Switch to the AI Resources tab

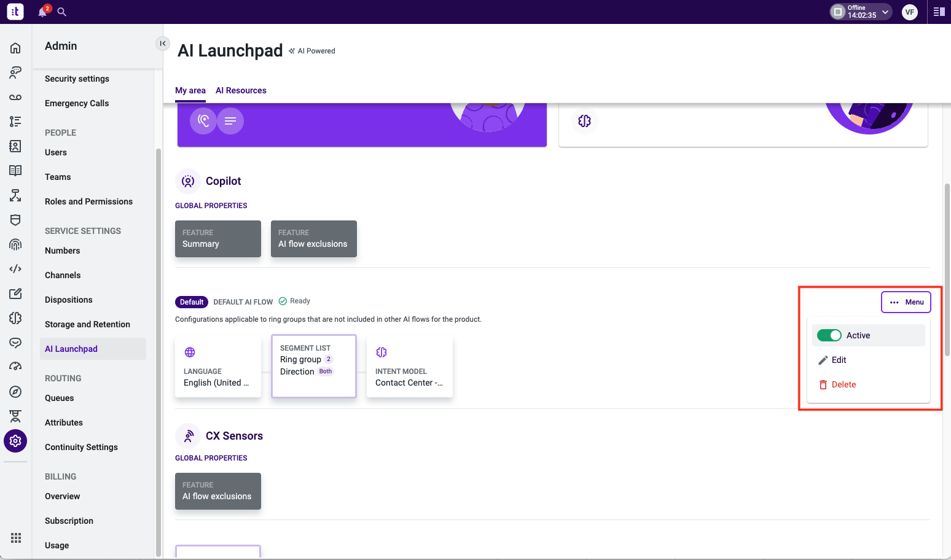click(241, 90)
